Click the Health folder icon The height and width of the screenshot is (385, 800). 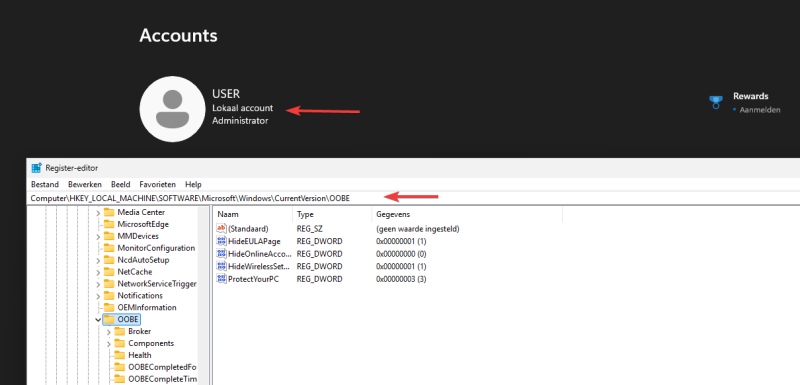tap(119, 355)
